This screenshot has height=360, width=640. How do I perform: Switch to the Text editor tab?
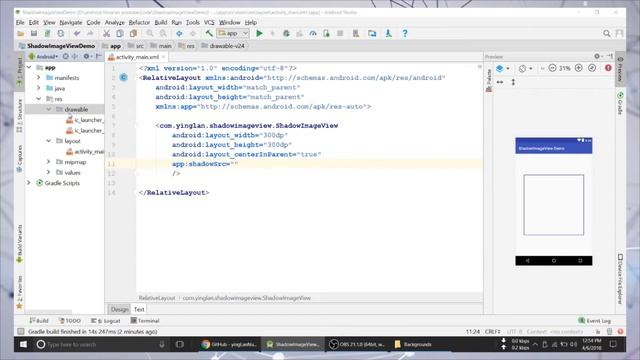[x=139, y=309]
